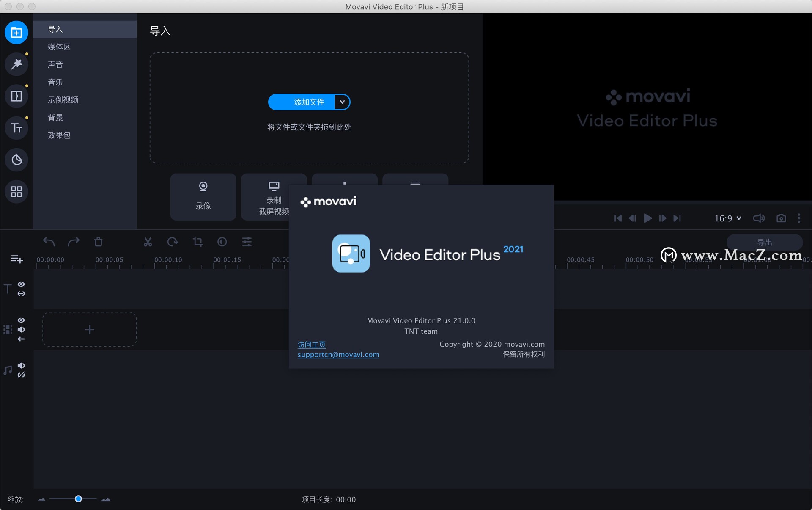Select the Crop tool icon
The width and height of the screenshot is (812, 510).
198,242
